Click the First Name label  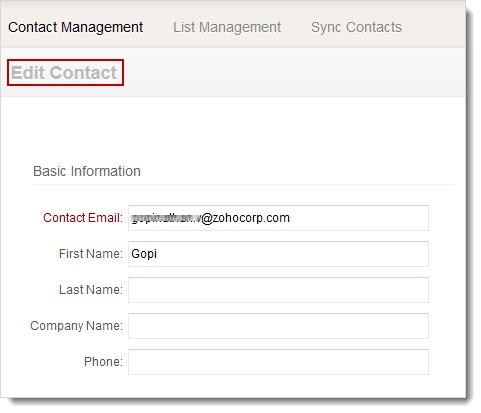(x=91, y=254)
